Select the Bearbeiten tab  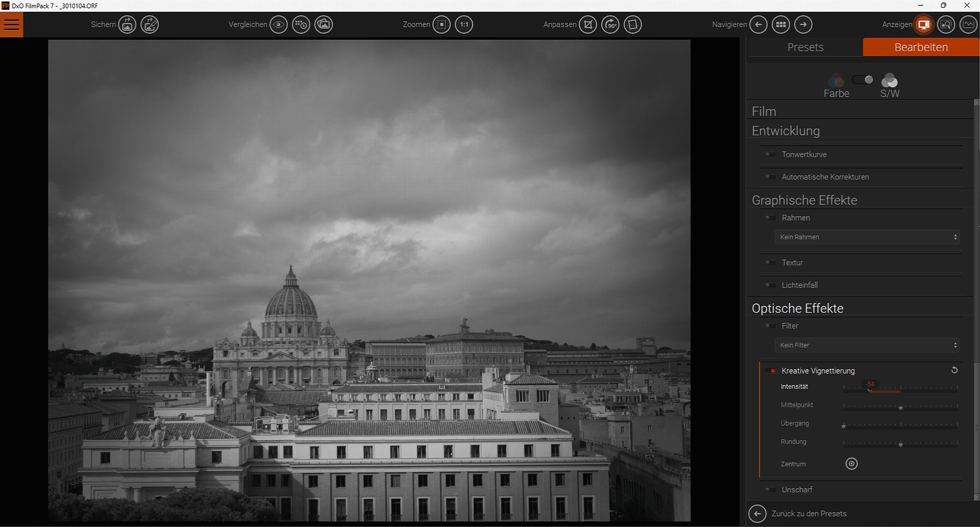tap(921, 47)
